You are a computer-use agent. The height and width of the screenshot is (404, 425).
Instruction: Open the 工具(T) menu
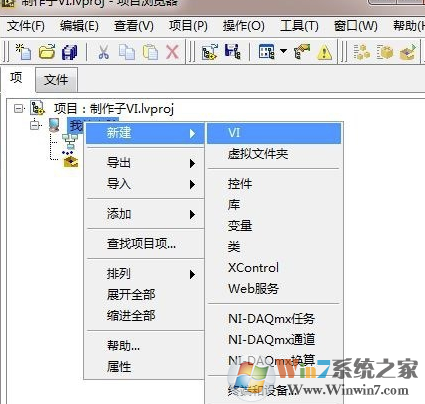(x=299, y=26)
